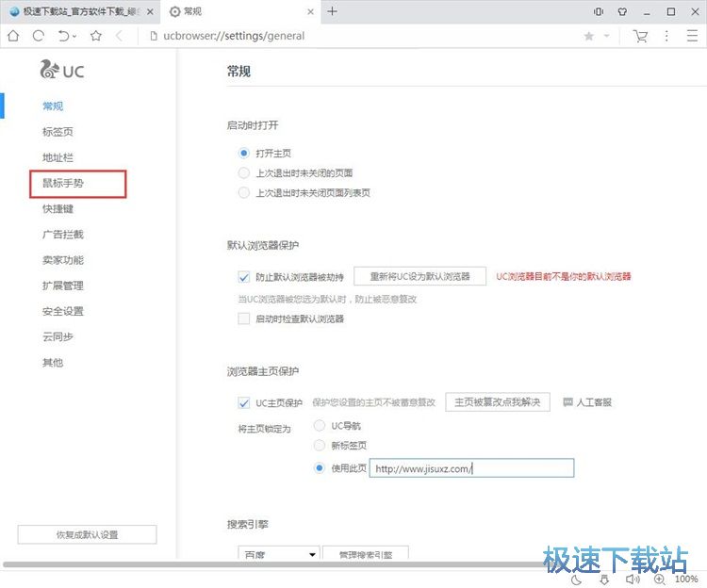Click the download icon in the status bar
The width and height of the screenshot is (707, 588).
coord(604,580)
